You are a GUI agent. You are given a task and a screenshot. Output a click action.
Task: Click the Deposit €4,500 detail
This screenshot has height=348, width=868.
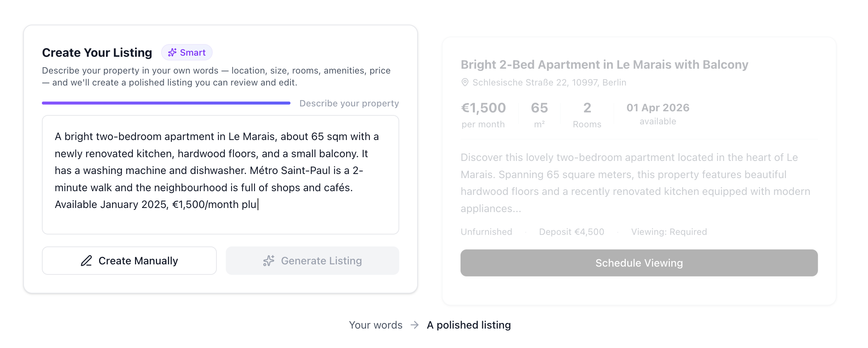click(x=571, y=232)
